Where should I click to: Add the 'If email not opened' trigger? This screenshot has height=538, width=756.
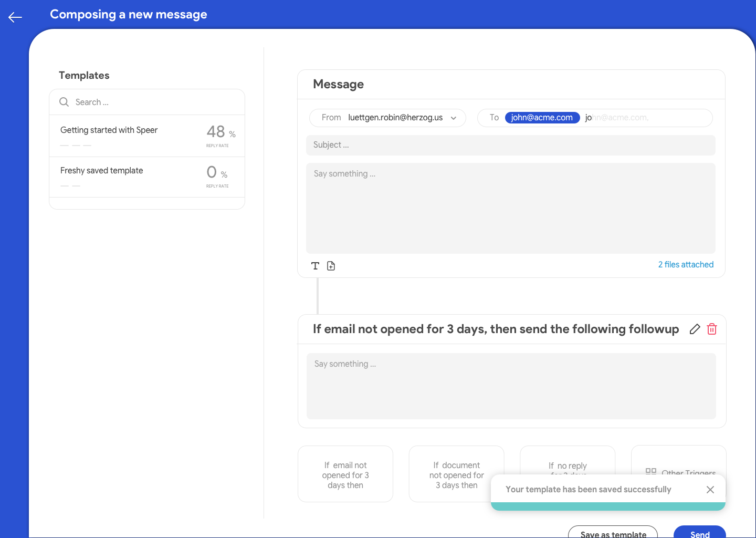[345, 475]
